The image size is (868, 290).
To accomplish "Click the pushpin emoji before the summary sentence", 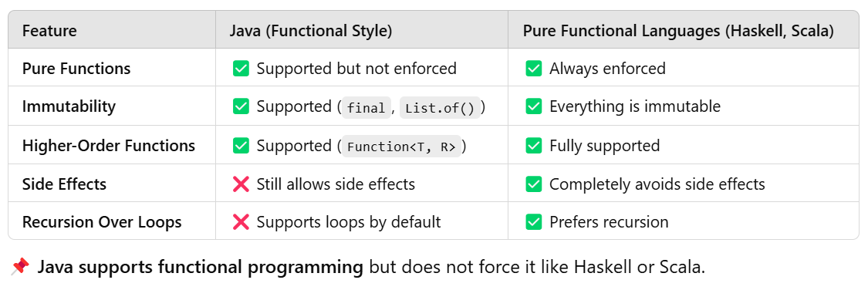I will coord(20,268).
